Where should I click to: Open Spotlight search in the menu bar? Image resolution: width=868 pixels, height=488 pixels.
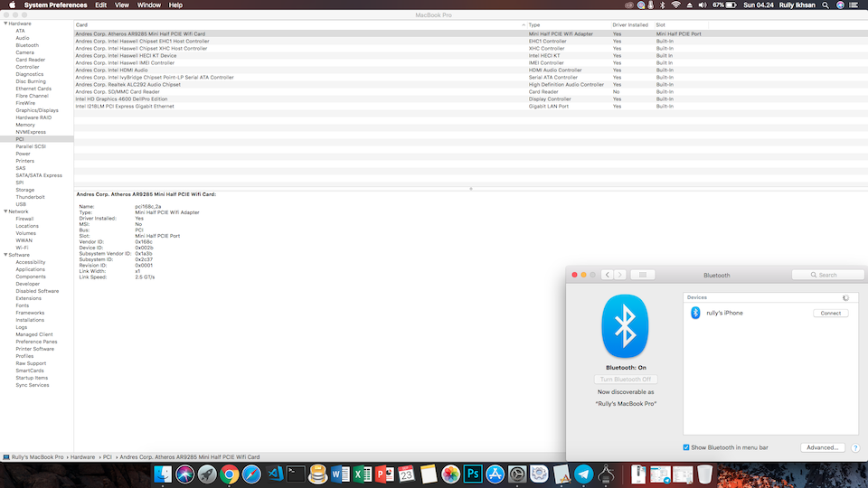click(x=826, y=5)
